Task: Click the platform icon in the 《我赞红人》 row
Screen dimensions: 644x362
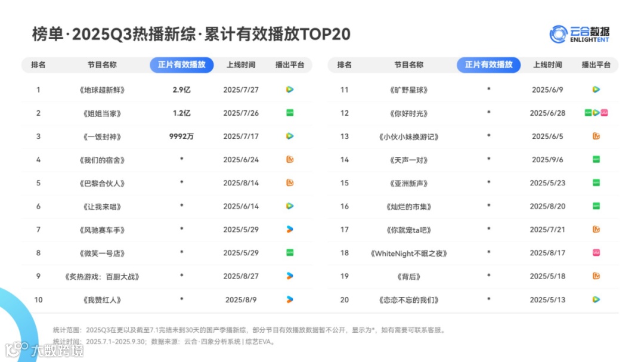Action: [290, 299]
